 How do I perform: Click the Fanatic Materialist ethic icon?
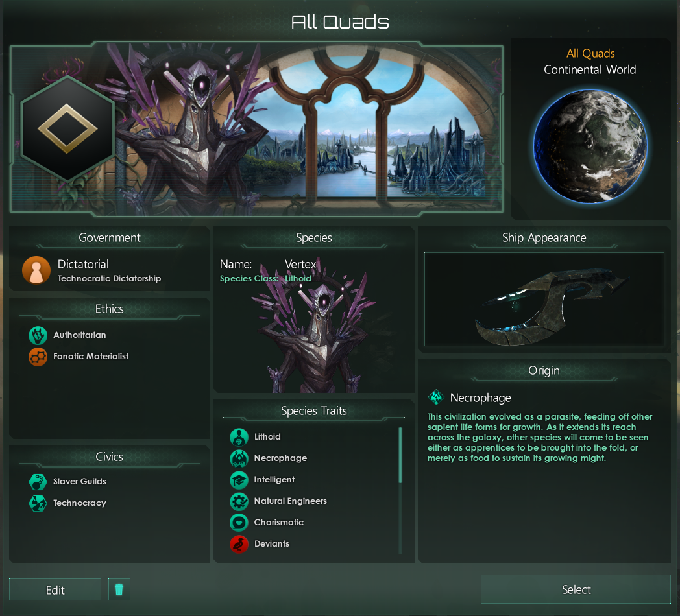(x=38, y=357)
